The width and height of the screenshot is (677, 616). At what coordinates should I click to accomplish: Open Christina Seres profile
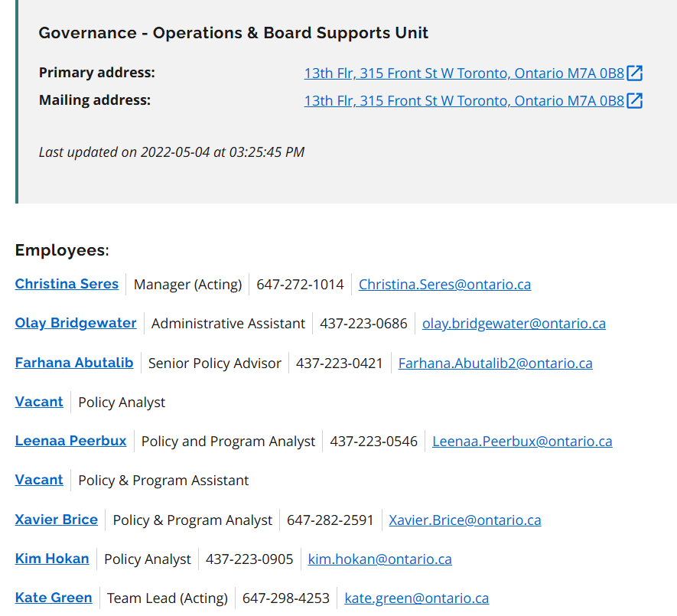tap(67, 284)
